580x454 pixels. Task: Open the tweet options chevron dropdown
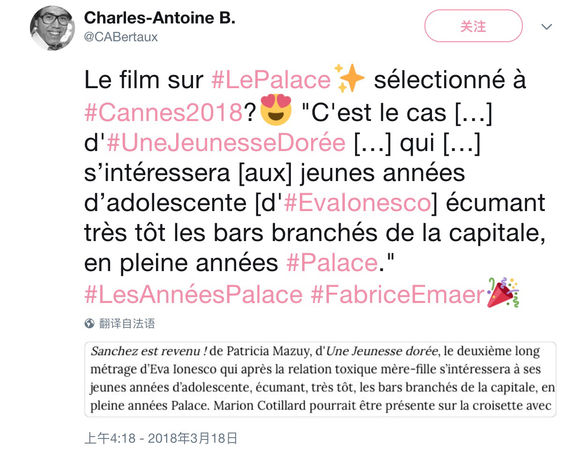[x=546, y=27]
